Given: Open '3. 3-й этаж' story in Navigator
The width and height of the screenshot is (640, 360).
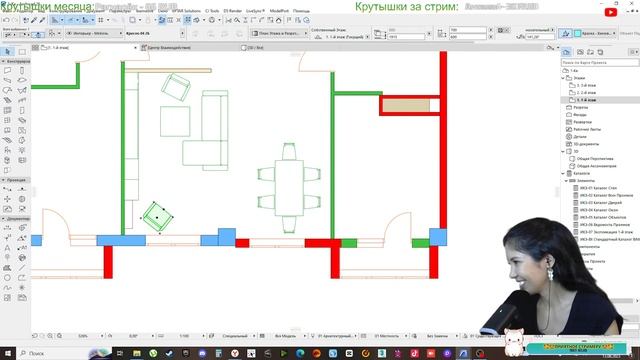Looking at the screenshot, I should [586, 85].
